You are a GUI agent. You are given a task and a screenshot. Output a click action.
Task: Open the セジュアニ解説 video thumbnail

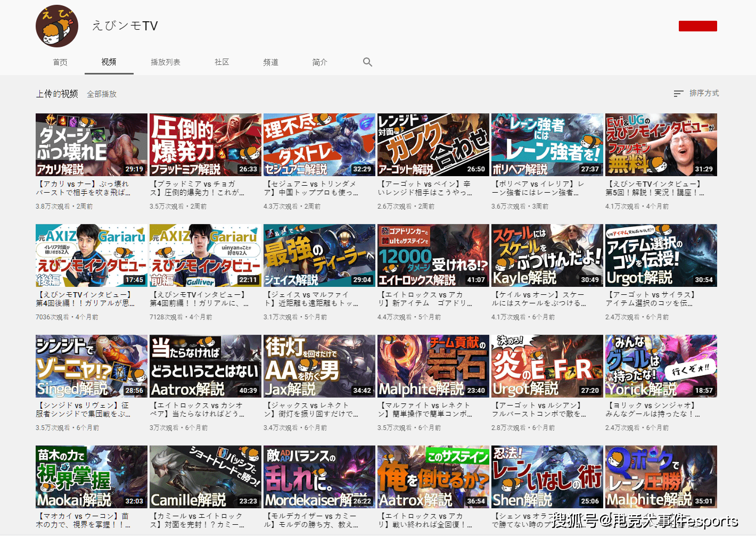tap(319, 145)
